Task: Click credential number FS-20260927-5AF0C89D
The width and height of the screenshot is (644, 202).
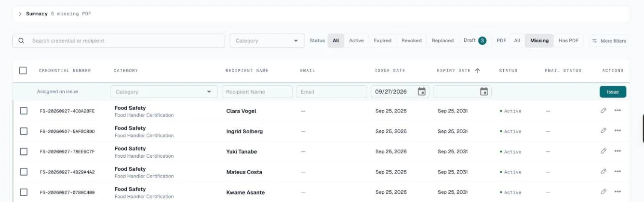Action: pos(67,131)
